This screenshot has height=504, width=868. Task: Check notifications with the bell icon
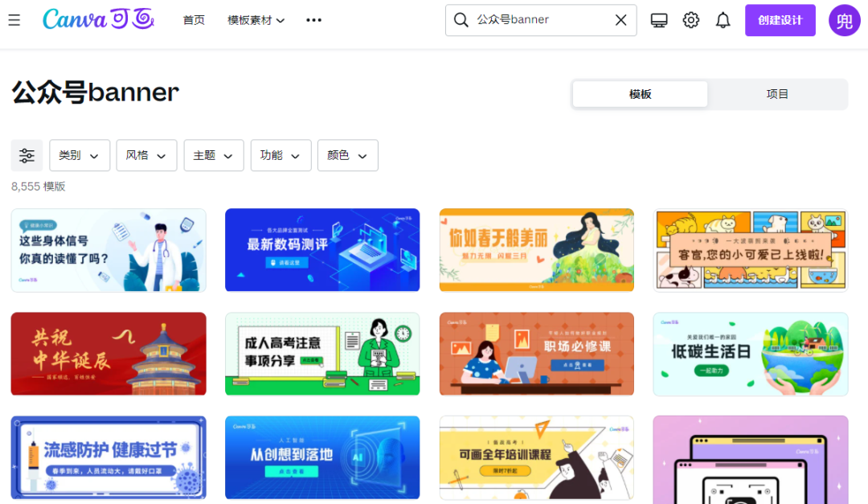click(722, 20)
